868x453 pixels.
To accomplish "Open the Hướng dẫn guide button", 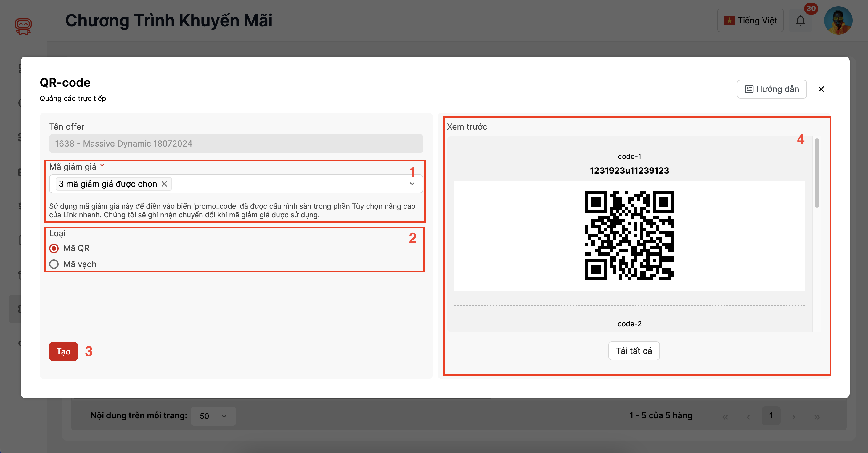I will 771,89.
